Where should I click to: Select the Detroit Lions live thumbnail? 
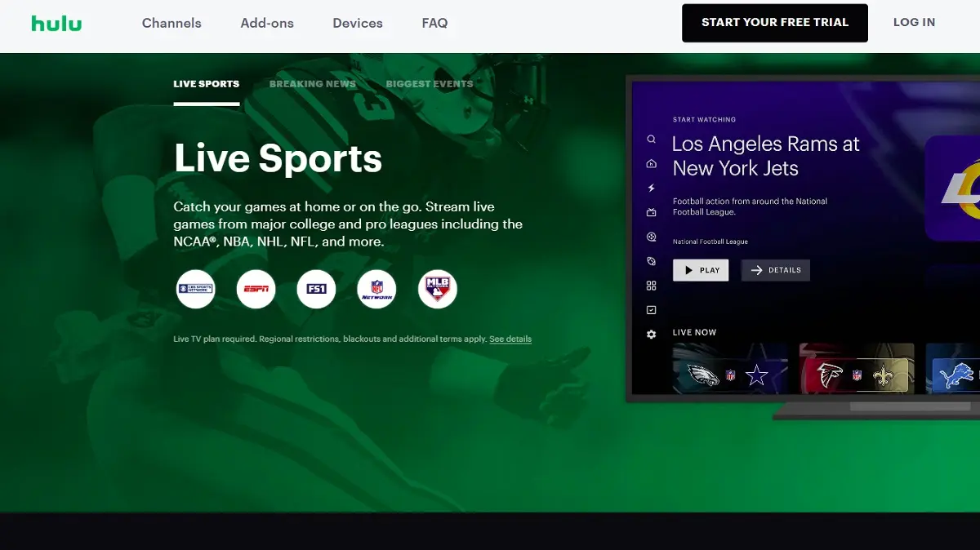[952, 369]
